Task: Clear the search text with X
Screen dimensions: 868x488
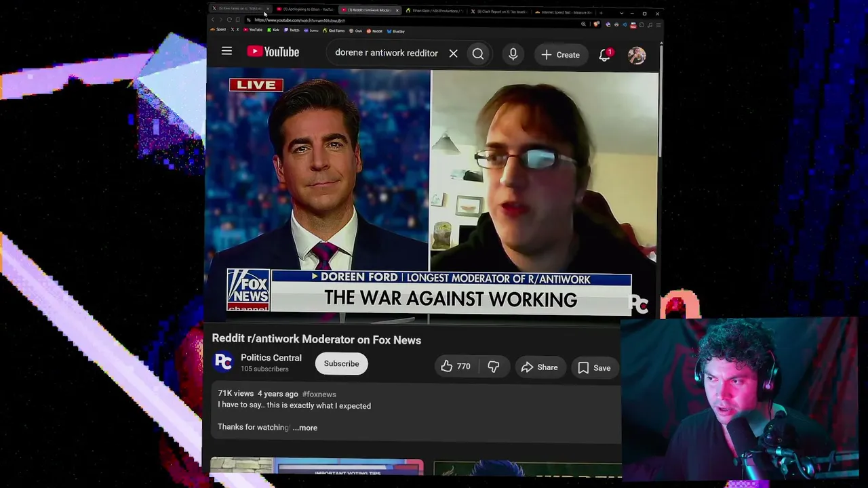Action: click(x=453, y=54)
